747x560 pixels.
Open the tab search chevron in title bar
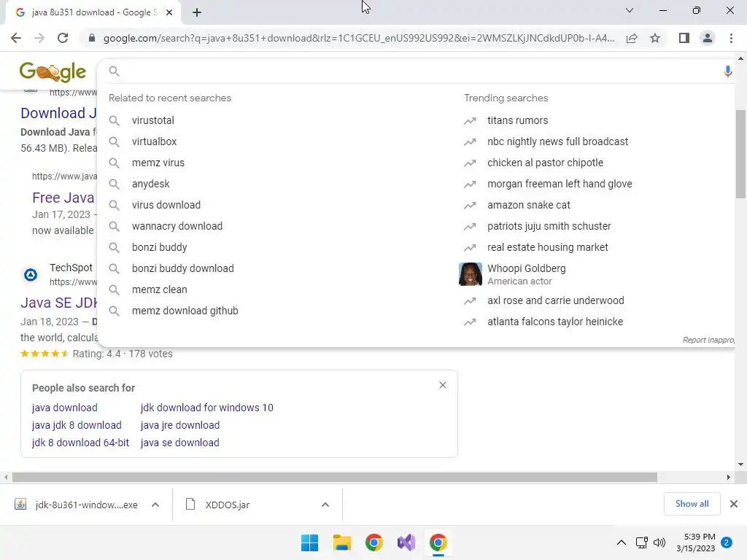pos(630,10)
